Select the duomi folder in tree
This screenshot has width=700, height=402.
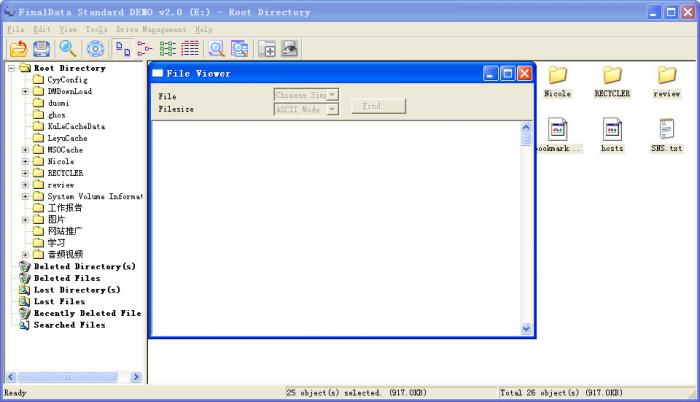tap(58, 103)
